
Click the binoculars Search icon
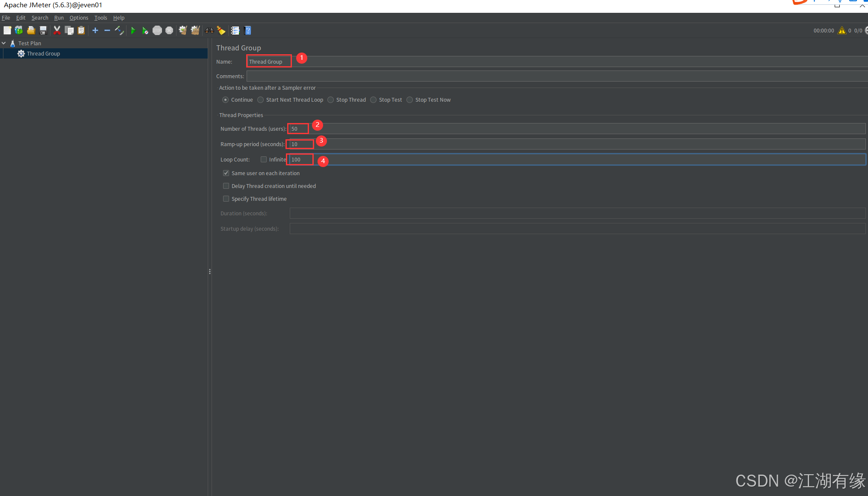pos(209,30)
